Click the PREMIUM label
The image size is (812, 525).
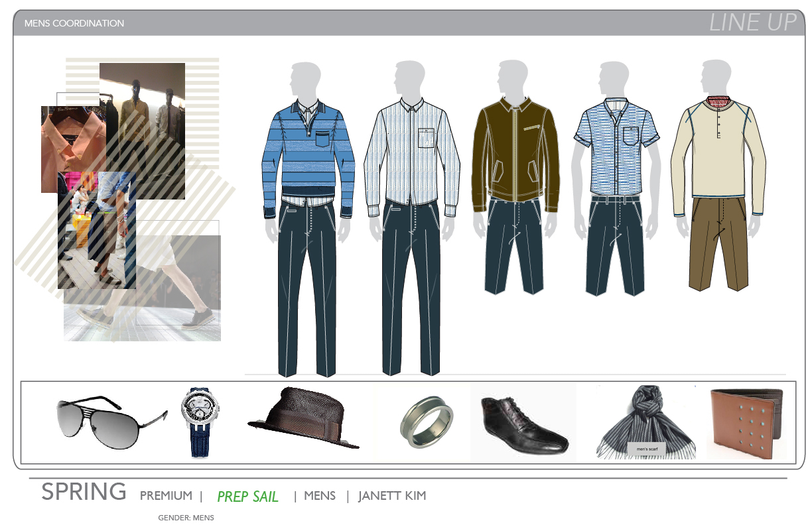point(166,496)
